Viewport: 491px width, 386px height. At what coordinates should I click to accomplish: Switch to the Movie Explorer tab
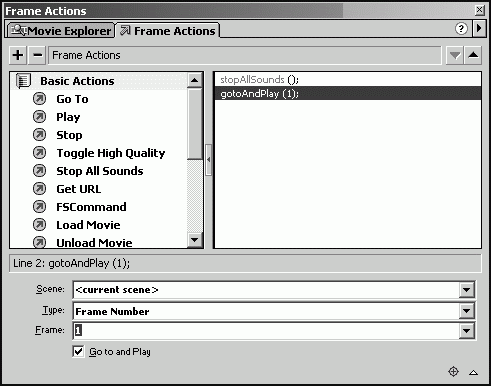click(x=61, y=31)
